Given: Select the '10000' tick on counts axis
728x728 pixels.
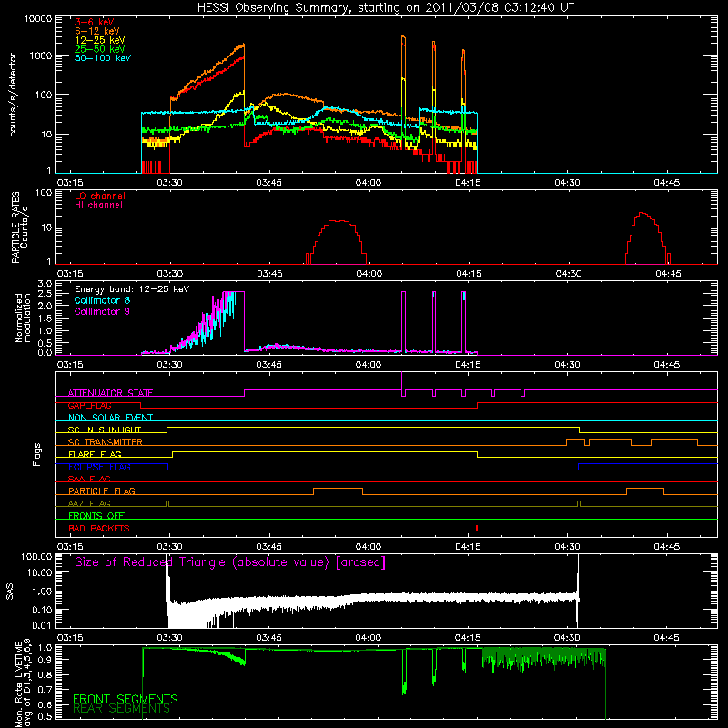Looking at the screenshot, I should [38, 19].
